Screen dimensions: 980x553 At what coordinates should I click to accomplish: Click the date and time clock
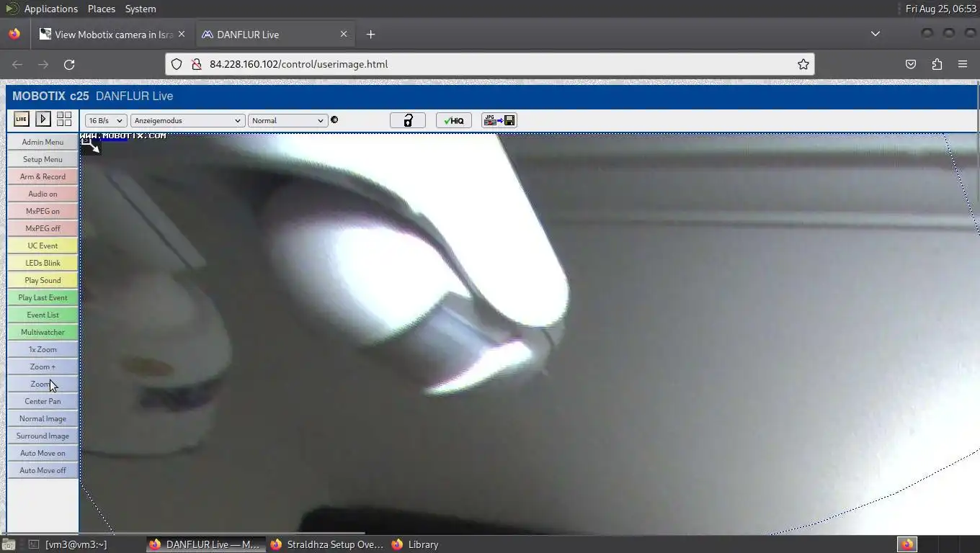[940, 9]
